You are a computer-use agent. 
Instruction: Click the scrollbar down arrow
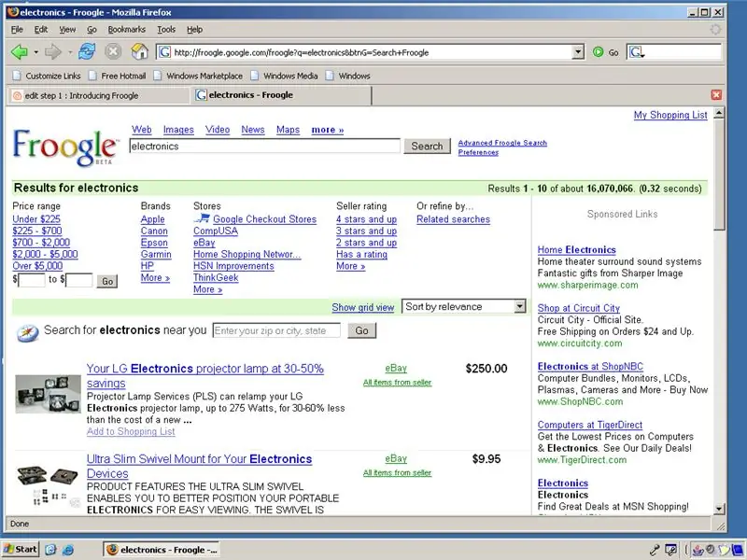pyautogui.click(x=719, y=509)
